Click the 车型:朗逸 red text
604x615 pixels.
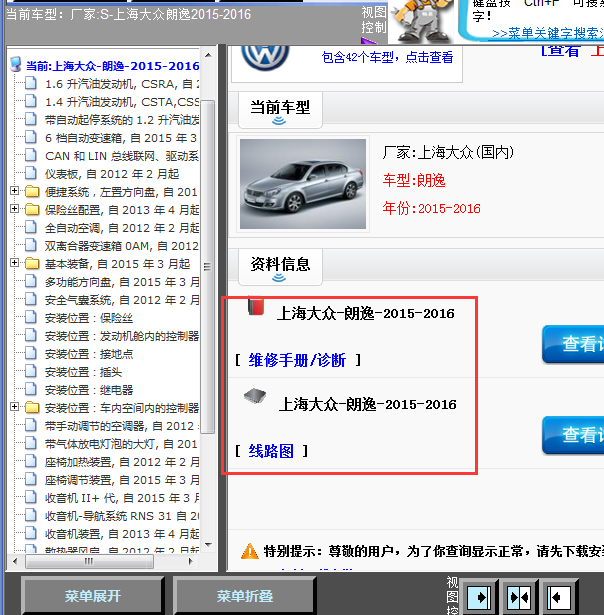[x=414, y=180]
